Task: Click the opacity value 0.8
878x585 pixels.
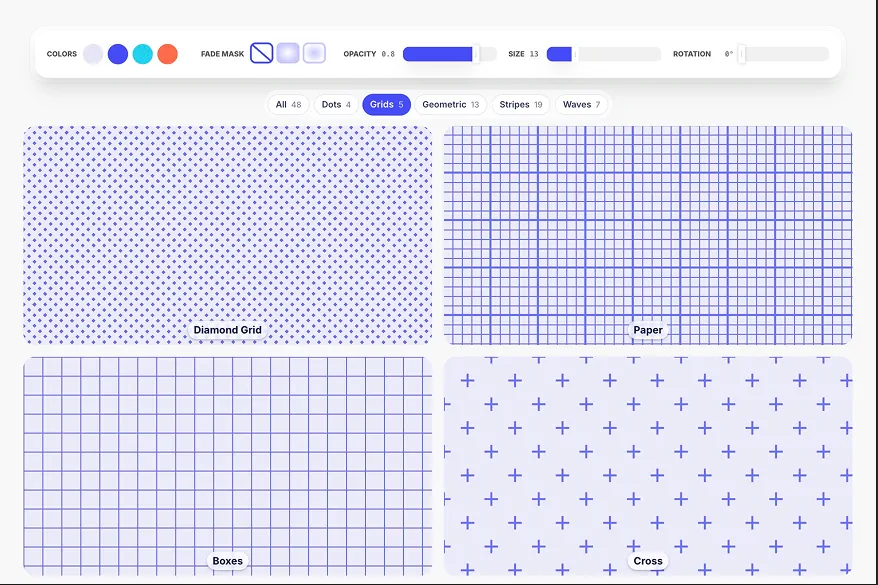Action: click(388, 54)
